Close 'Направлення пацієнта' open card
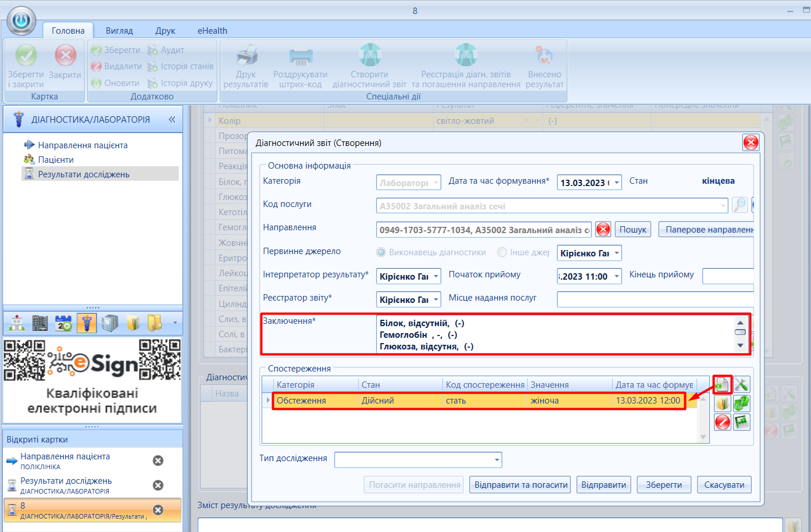The width and height of the screenshot is (811, 532). click(x=158, y=460)
